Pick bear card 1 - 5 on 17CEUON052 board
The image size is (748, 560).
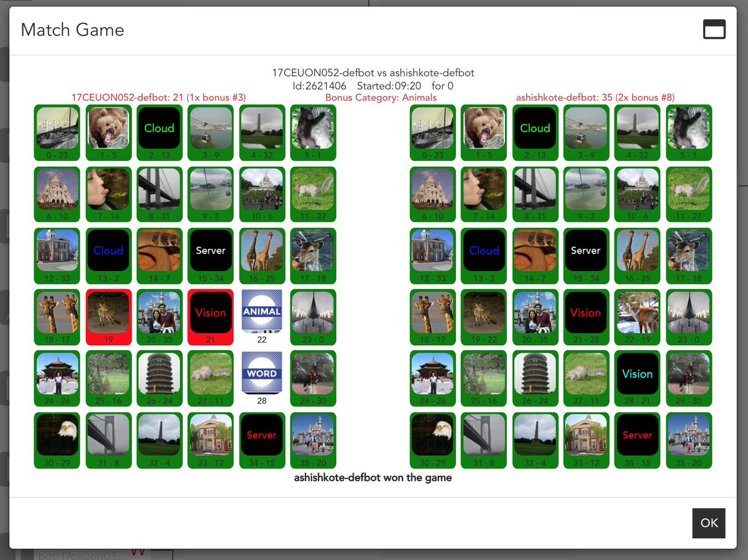(x=108, y=132)
